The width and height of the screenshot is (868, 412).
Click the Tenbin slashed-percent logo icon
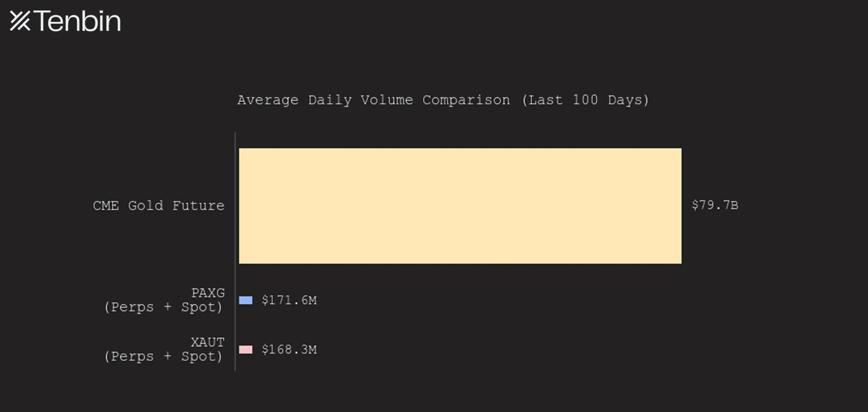point(20,21)
